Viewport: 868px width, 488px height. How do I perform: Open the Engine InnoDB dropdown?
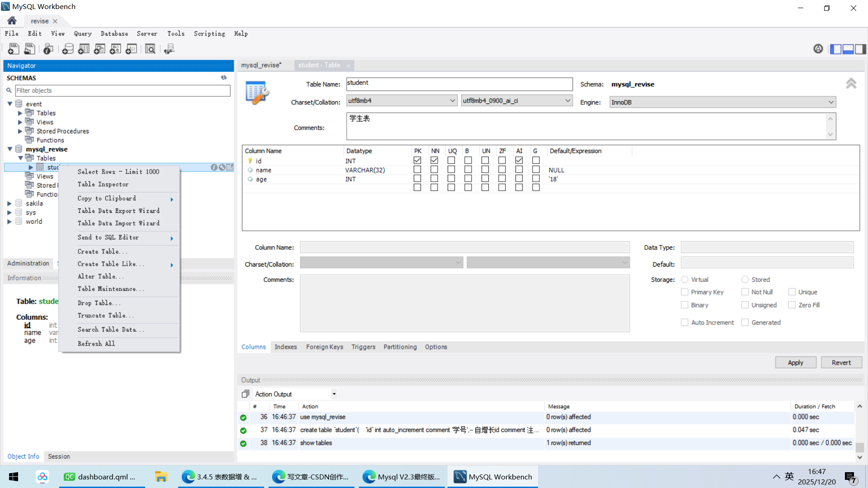[x=722, y=102]
